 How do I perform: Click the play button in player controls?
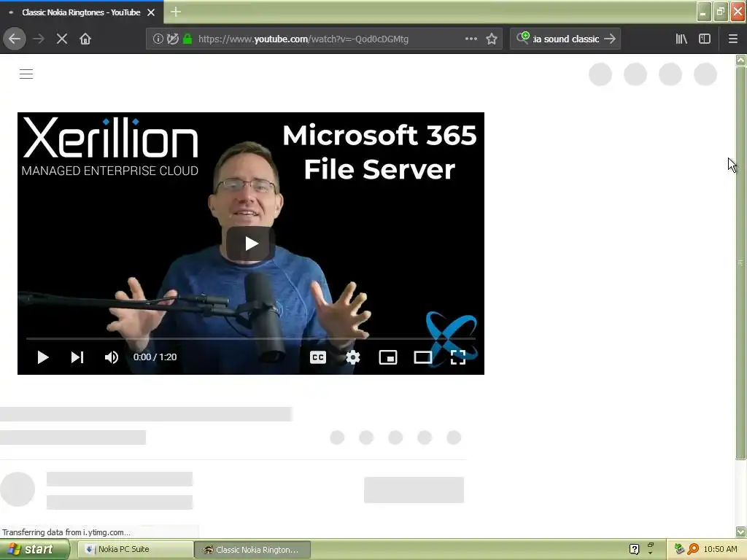click(x=43, y=357)
